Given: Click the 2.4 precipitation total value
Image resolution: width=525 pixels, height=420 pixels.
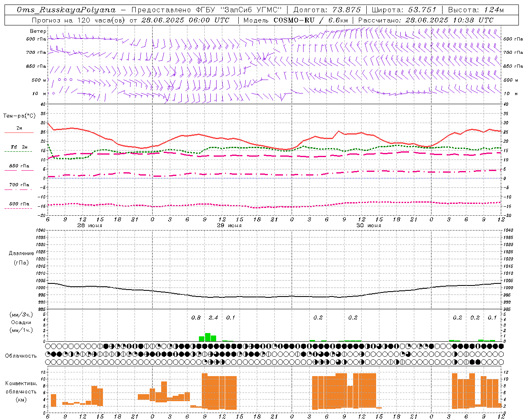Looking at the screenshot, I should click(x=213, y=317).
